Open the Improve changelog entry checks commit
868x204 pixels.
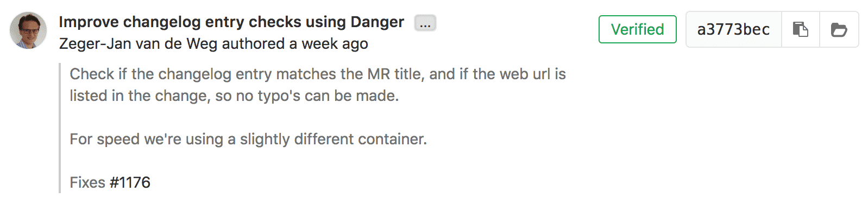231,22
